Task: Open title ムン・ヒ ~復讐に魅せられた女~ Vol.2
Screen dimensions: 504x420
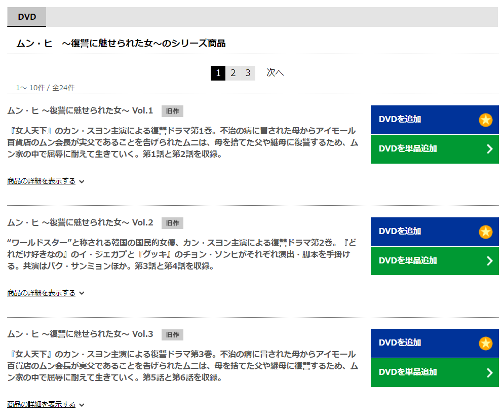Action: point(80,222)
